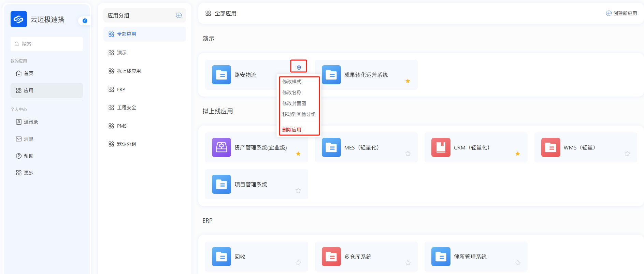Unfavorite the 成果转化运营系统 star

click(x=407, y=81)
